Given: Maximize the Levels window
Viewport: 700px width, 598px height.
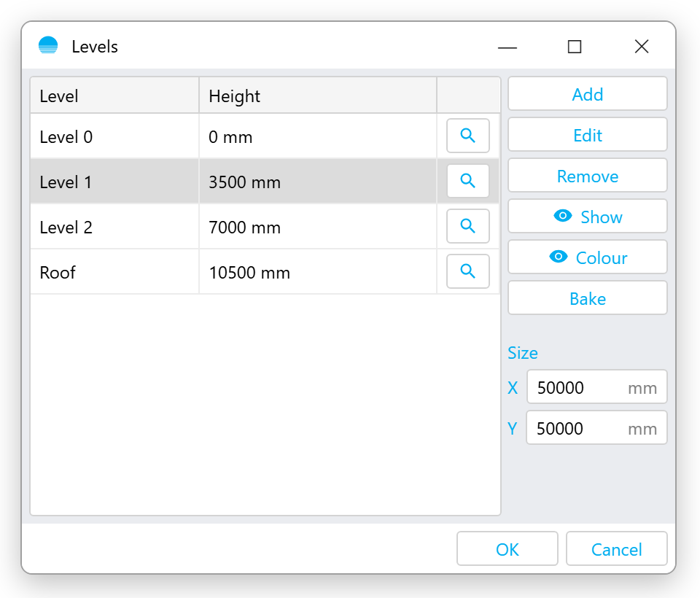Looking at the screenshot, I should coord(574,47).
